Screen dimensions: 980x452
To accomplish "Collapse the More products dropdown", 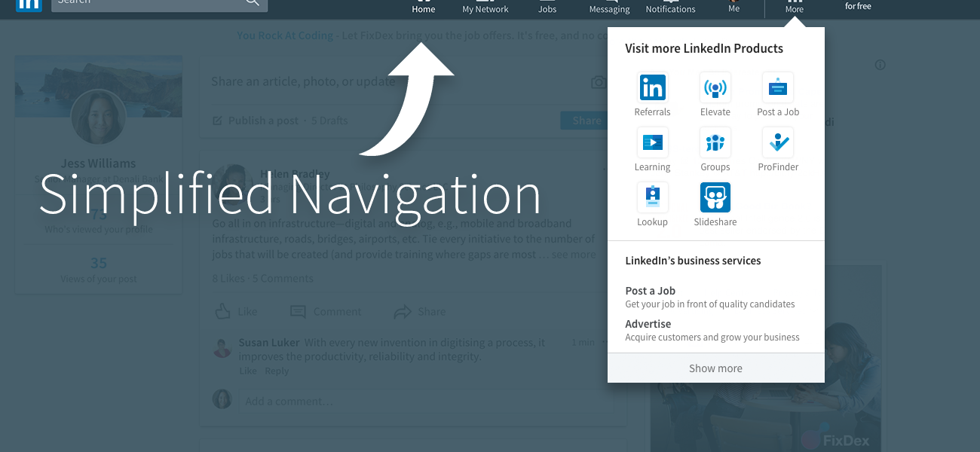I will 794,8.
